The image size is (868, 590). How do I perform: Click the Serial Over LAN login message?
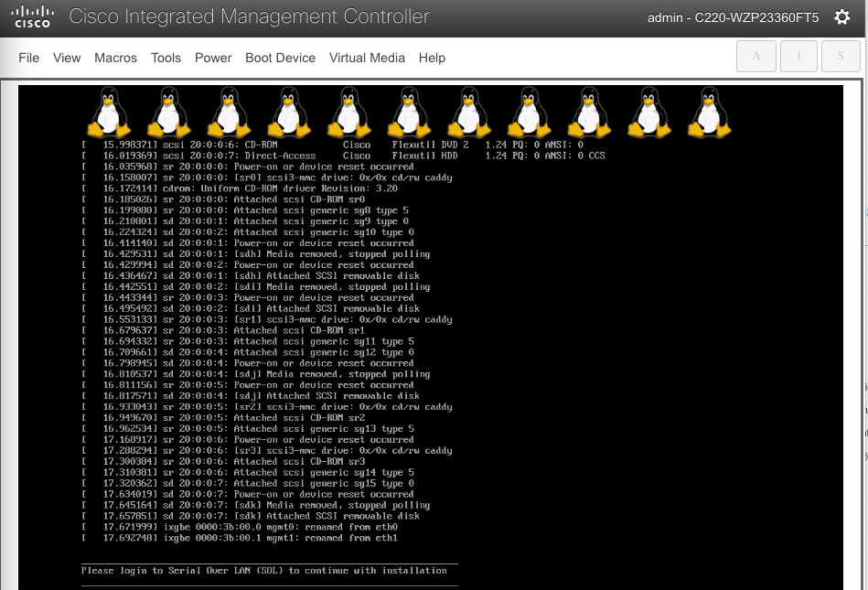coord(264,571)
